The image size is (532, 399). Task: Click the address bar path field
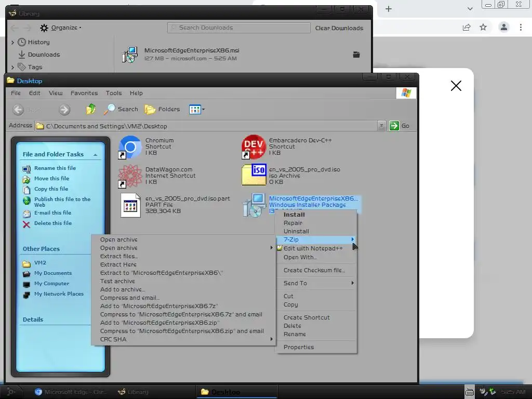point(207,126)
